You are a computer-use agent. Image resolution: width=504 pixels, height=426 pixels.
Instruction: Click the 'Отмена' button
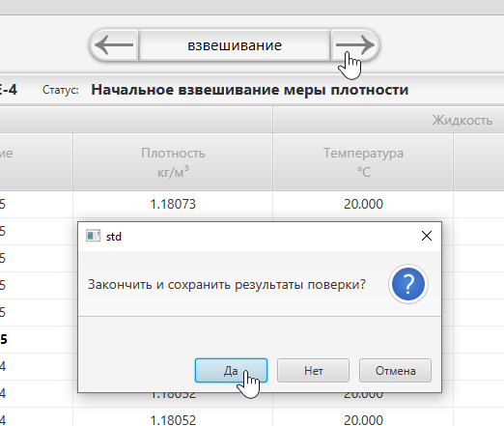(395, 371)
